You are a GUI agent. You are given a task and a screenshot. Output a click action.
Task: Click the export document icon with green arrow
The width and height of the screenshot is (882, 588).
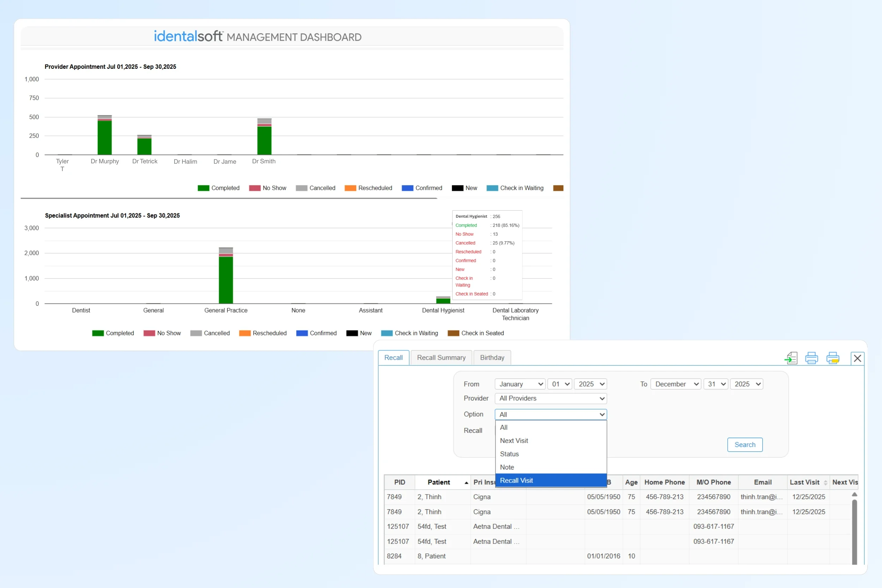click(x=791, y=358)
